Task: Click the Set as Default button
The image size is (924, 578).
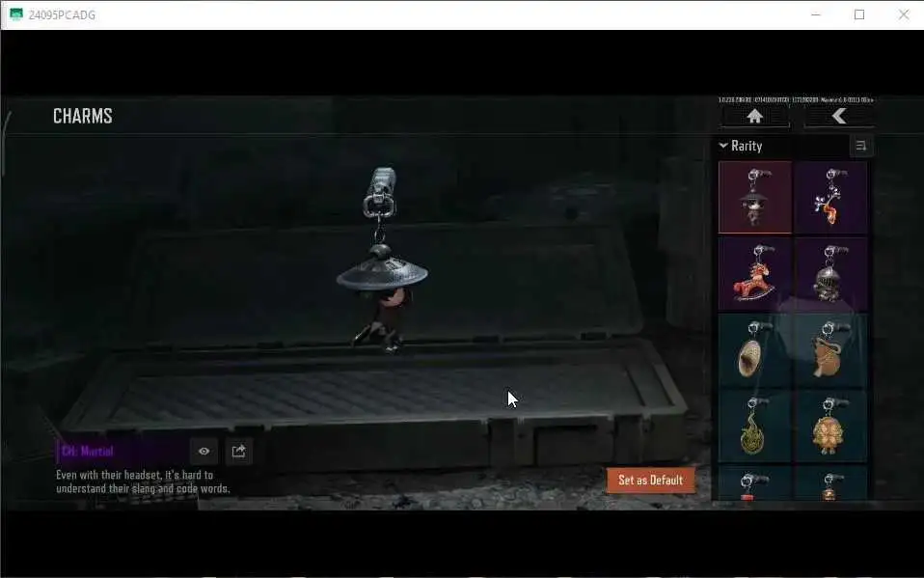Action: [x=651, y=481]
